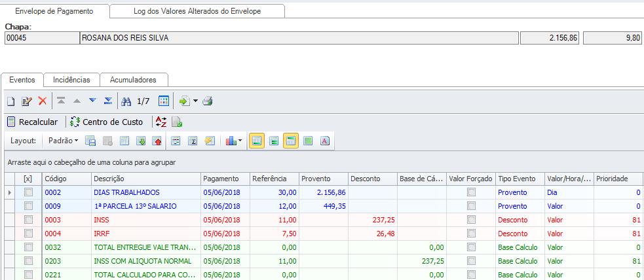644x280 pixels.
Task: Check the row checkbox for DIAS TRABALHADOS
Action: click(x=28, y=192)
